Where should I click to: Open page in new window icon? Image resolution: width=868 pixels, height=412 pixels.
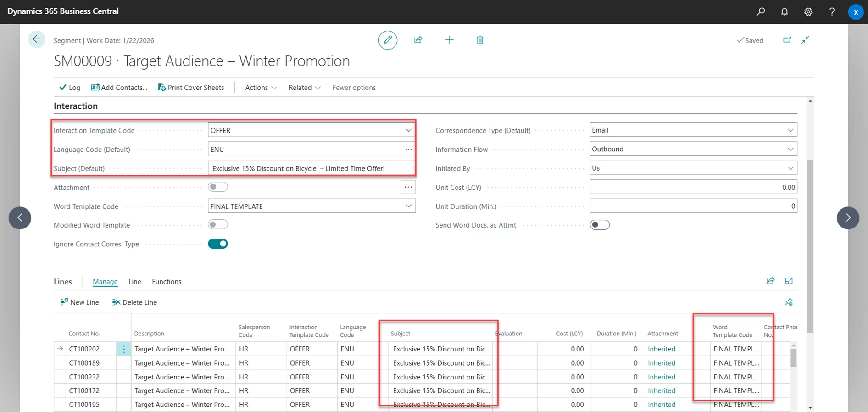click(787, 40)
